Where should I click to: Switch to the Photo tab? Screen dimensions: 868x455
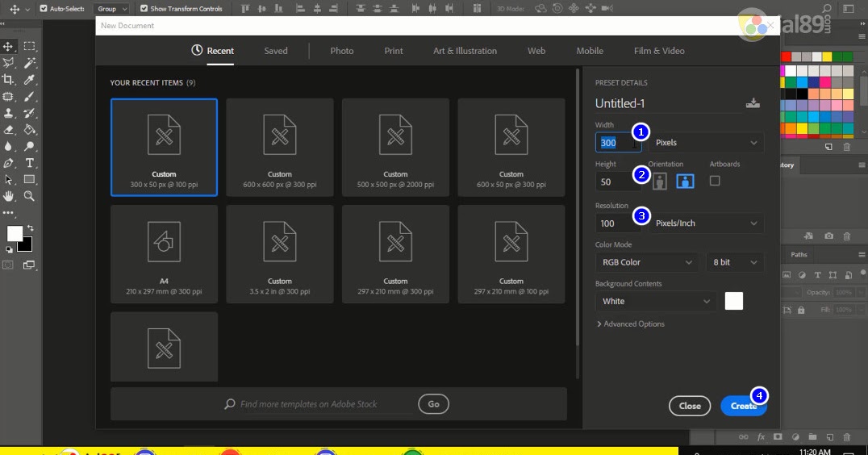click(x=342, y=51)
